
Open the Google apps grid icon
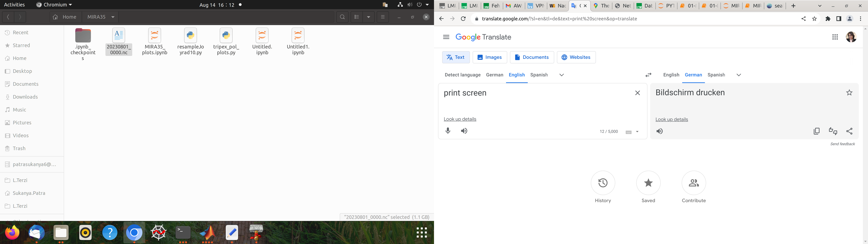pos(835,37)
